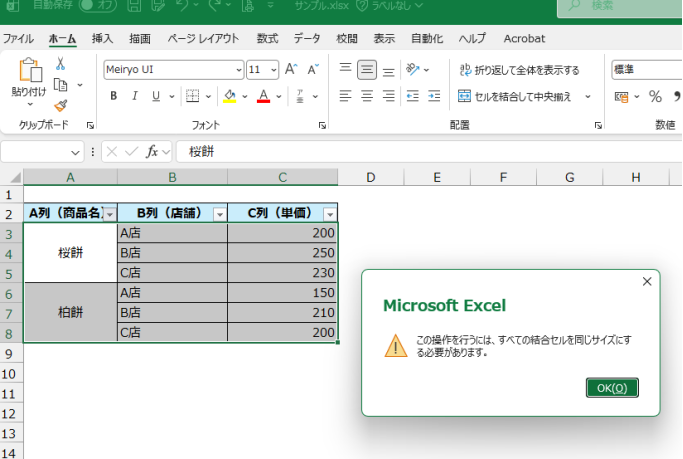
Task: Click the paste clipboard icon
Action: pos(29,72)
